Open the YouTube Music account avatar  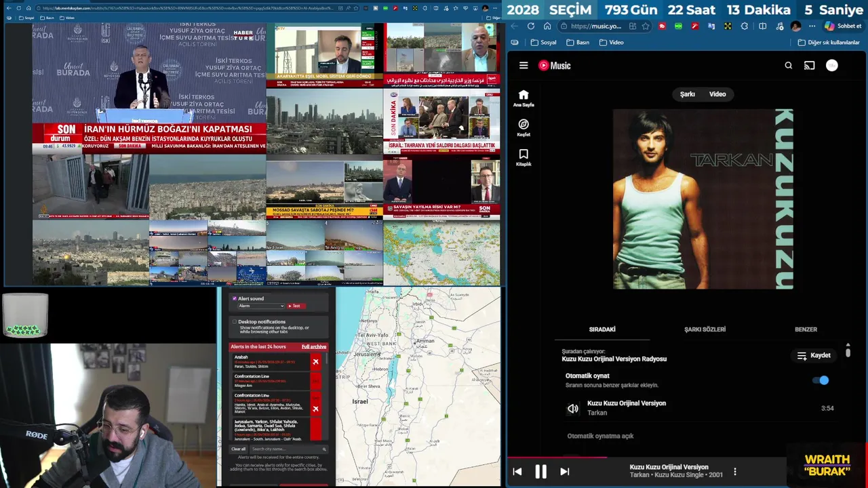coord(832,66)
